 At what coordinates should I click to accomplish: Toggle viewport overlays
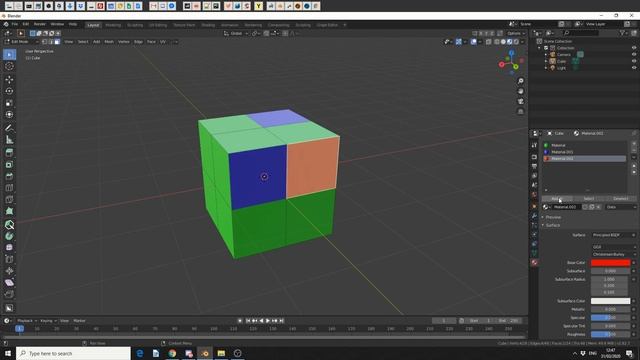[474, 42]
